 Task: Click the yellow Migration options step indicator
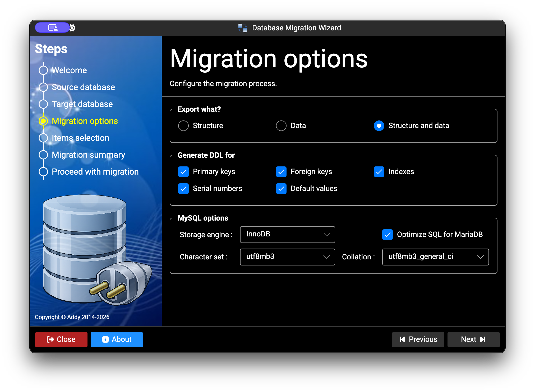click(43, 121)
